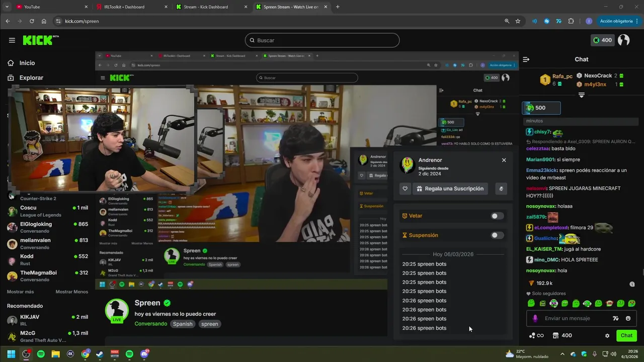Viewport: 644px width, 362px height.
Task: Open the Shazam extension
Action: tap(546, 21)
